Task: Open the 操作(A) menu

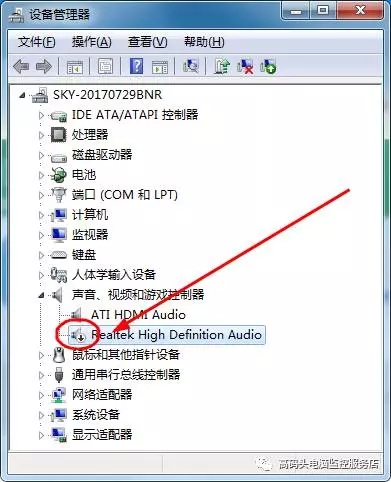Action: pos(92,42)
